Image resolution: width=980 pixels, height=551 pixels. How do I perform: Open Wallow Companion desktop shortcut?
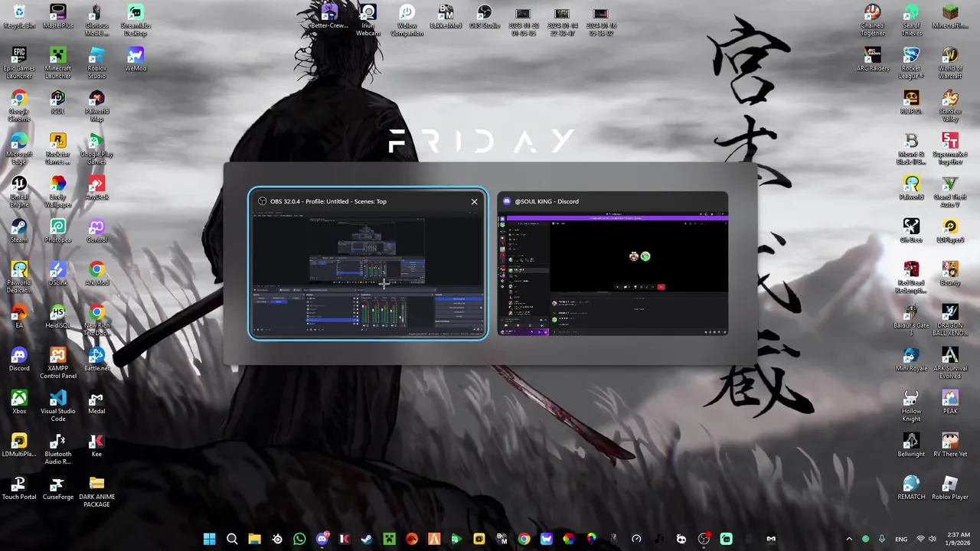pos(407,21)
